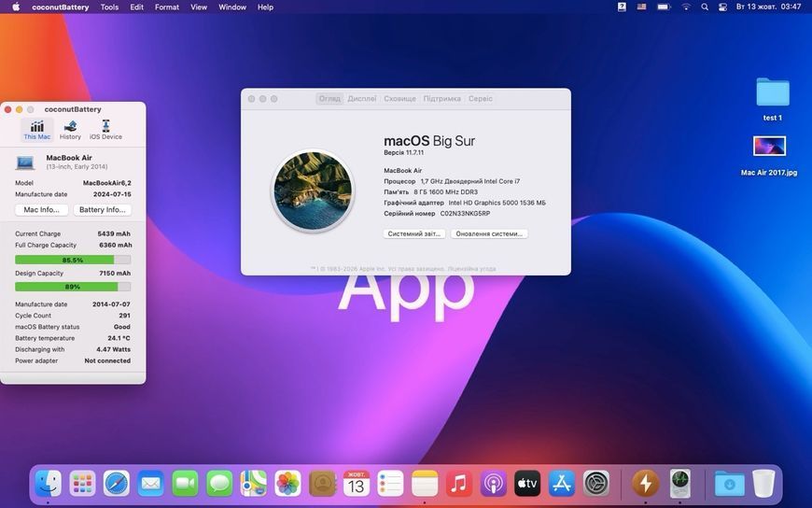Open Spotlight search in menu bar
Image resolution: width=812 pixels, height=508 pixels.
(705, 7)
